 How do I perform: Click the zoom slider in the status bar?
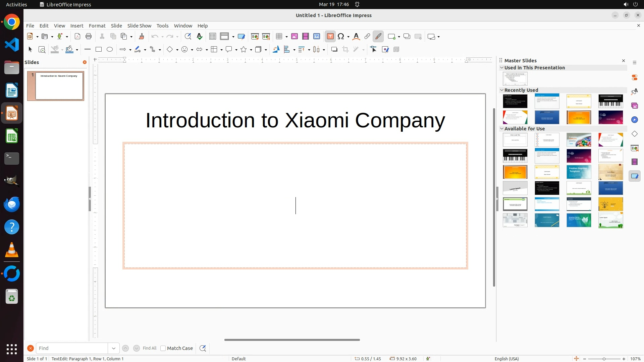(604, 359)
